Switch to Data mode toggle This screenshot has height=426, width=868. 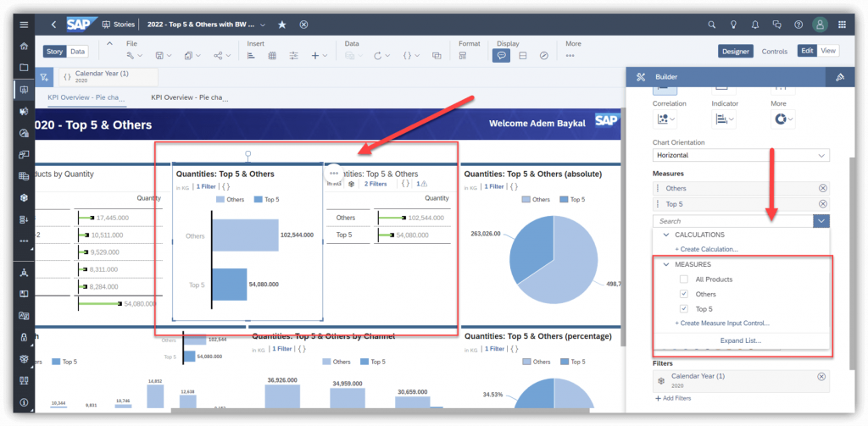[x=77, y=52]
